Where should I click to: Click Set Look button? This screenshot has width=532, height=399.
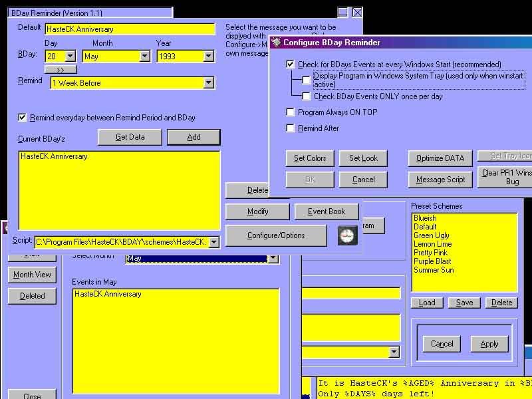(x=363, y=158)
